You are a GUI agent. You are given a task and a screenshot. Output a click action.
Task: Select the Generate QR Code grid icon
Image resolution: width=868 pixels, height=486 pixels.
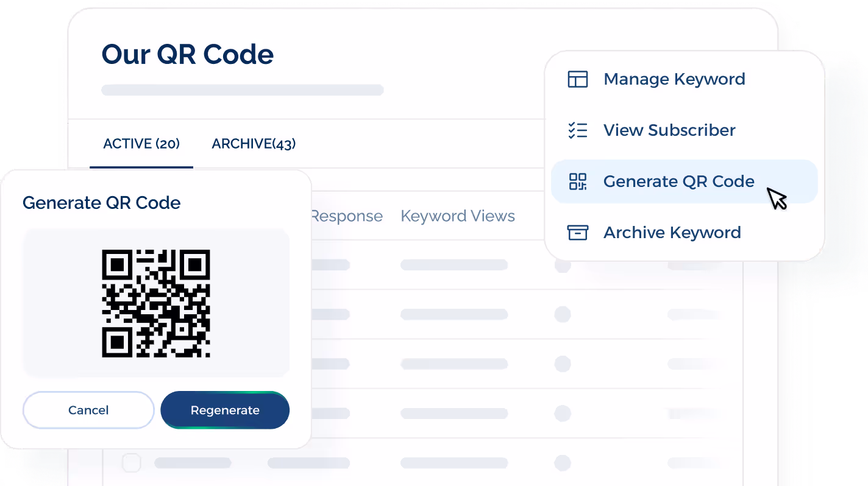pos(577,181)
